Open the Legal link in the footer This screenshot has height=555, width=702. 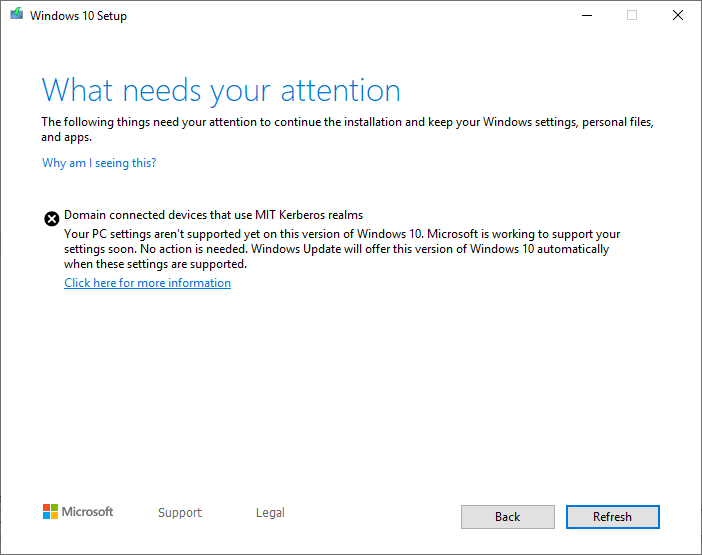270,512
